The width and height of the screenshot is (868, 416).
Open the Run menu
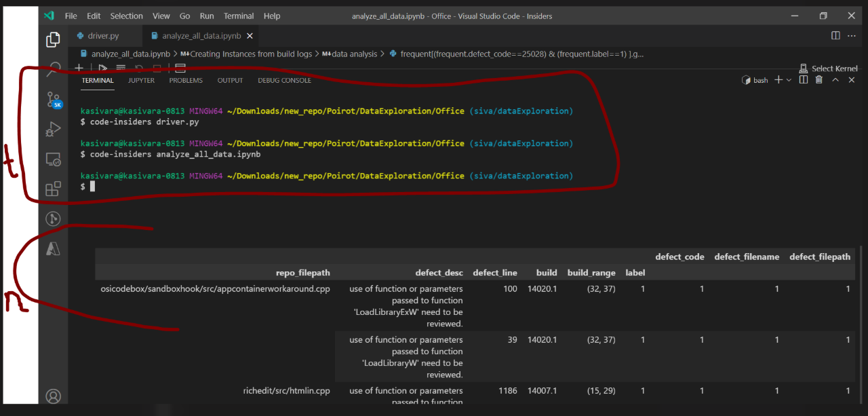tap(207, 16)
